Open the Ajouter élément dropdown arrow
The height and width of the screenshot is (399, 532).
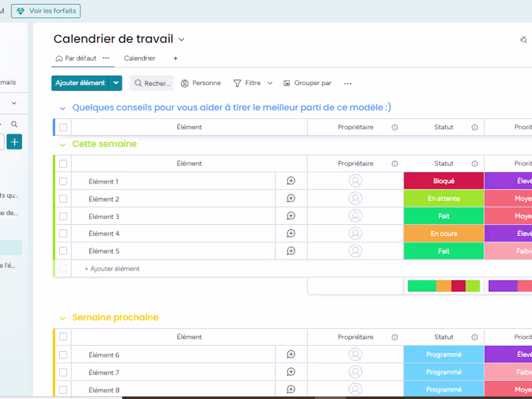click(x=115, y=82)
